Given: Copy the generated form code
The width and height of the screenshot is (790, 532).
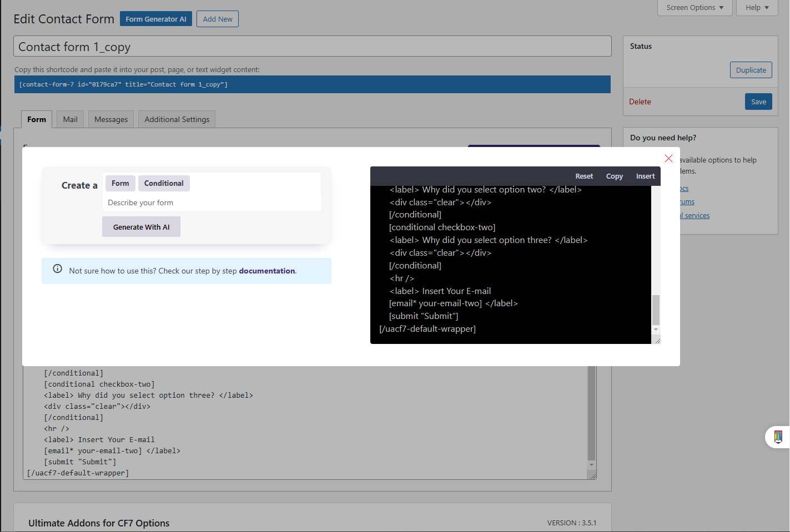Looking at the screenshot, I should 614,176.
